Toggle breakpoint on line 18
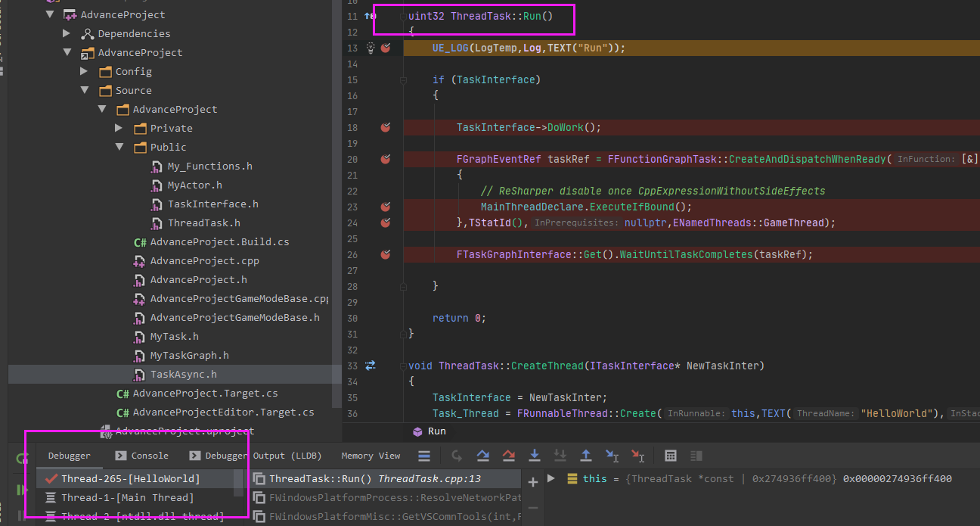The width and height of the screenshot is (980, 526). 386,127
